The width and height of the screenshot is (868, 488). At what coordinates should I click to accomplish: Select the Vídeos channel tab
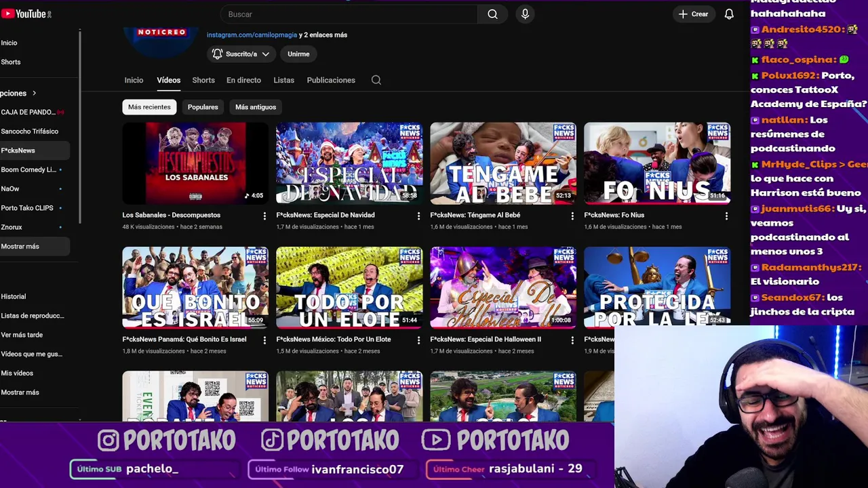[x=169, y=80]
